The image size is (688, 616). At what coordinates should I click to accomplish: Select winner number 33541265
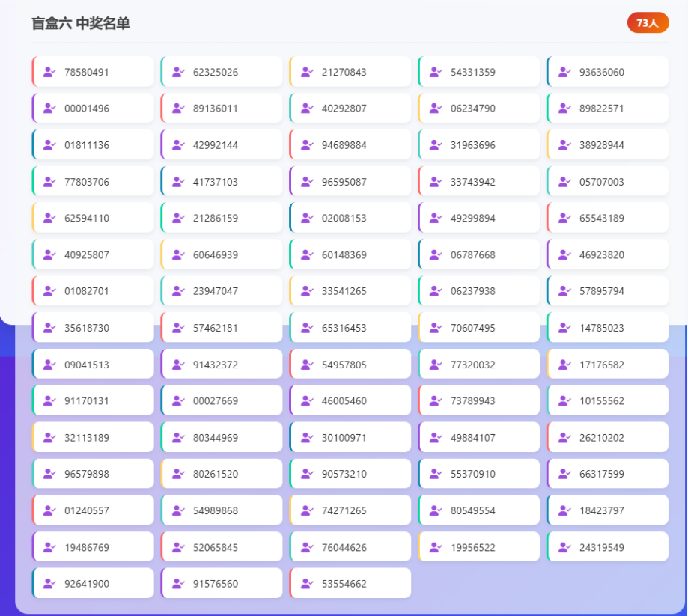coord(350,291)
